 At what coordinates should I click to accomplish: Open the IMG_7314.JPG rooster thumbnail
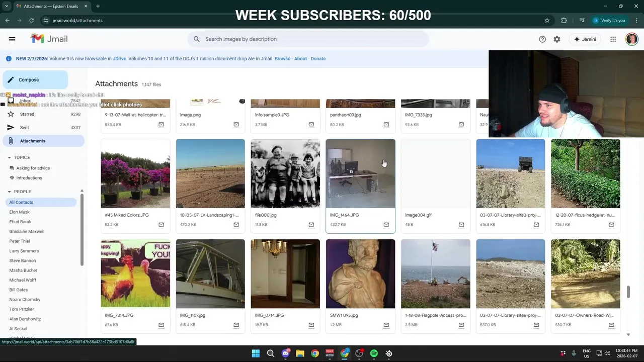(x=135, y=274)
